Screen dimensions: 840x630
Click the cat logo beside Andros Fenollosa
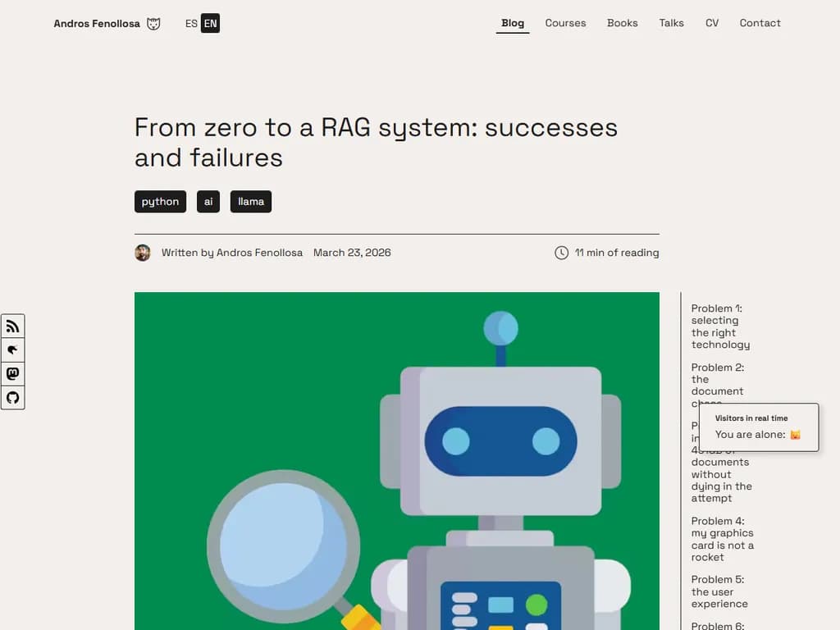[x=153, y=24]
